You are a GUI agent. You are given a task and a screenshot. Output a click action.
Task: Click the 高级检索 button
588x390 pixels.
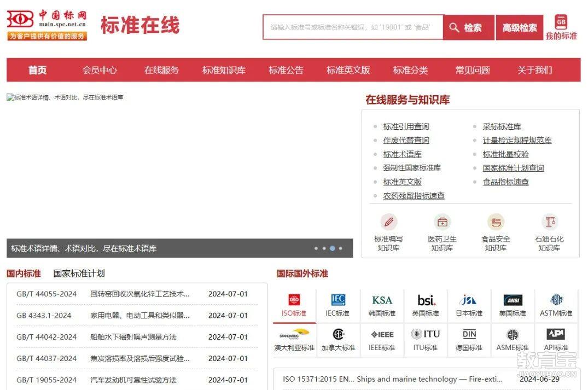[x=519, y=27]
